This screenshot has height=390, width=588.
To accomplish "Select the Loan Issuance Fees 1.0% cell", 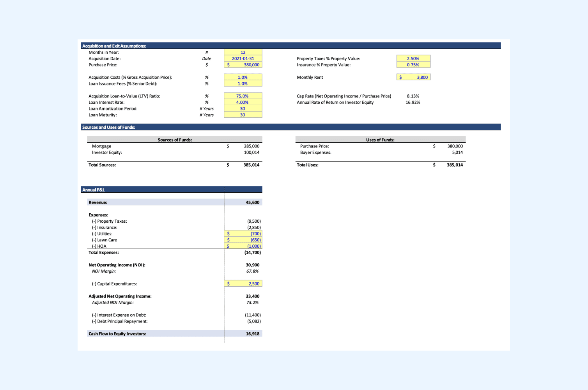I will pyautogui.click(x=243, y=83).
